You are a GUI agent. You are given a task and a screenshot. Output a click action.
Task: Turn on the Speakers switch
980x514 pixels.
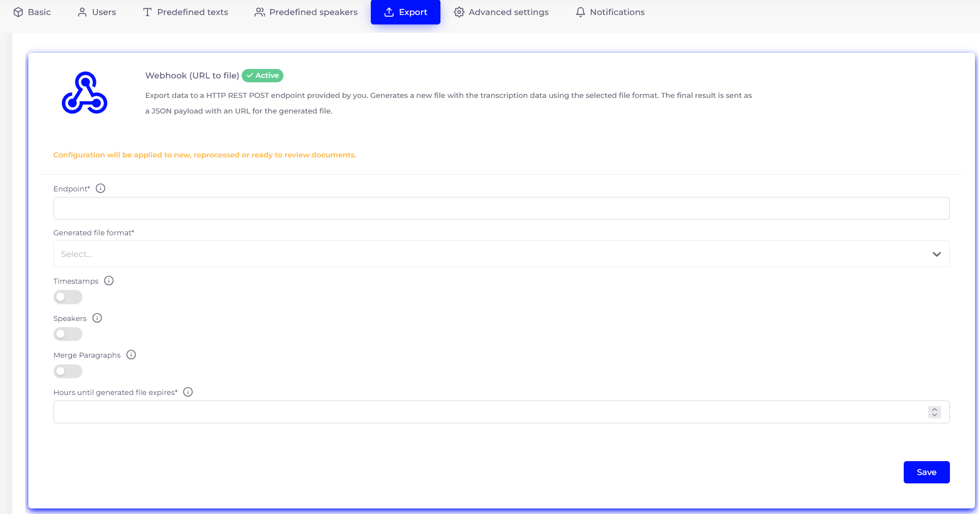tap(68, 334)
